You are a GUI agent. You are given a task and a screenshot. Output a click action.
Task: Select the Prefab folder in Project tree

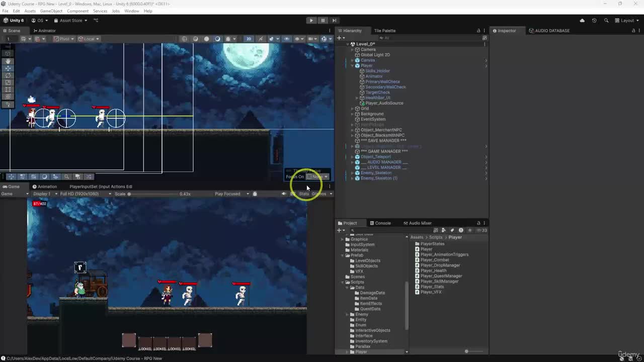click(357, 255)
